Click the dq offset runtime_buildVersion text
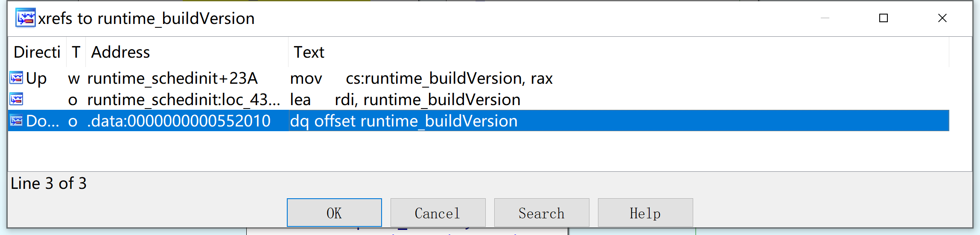980x235 pixels. pyautogui.click(x=404, y=121)
